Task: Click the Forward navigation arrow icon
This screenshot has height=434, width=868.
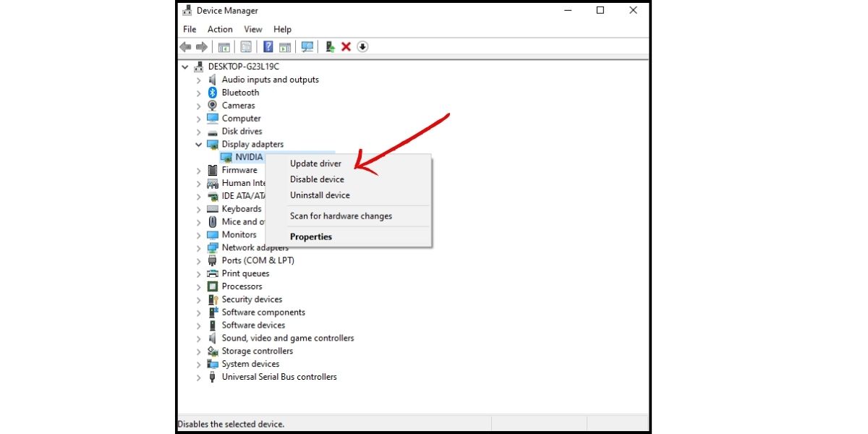Action: 203,46
